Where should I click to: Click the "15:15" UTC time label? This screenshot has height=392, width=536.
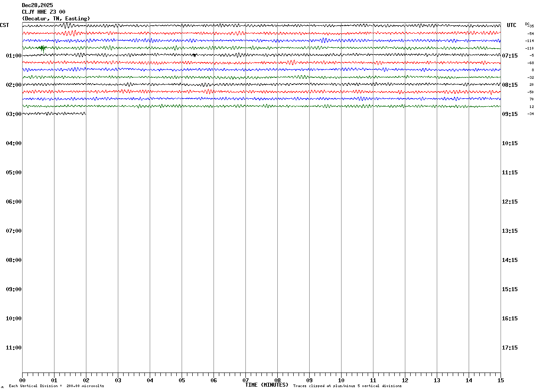510,289
